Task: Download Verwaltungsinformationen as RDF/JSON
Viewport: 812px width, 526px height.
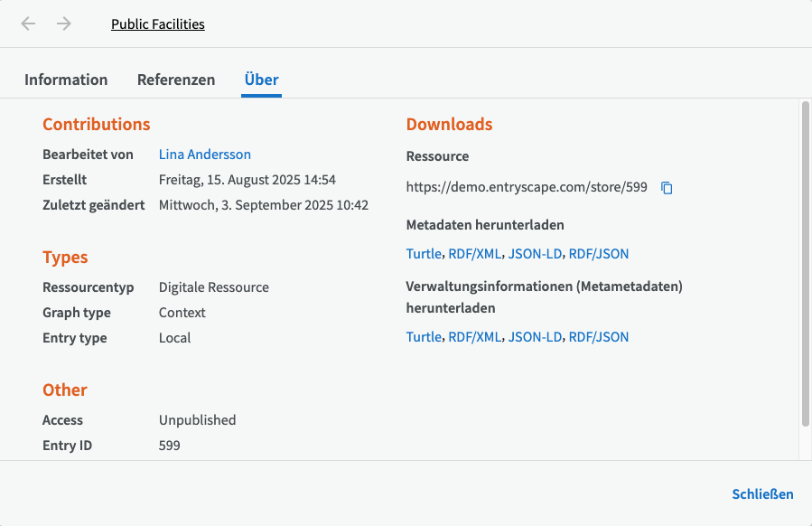Action: (599, 337)
